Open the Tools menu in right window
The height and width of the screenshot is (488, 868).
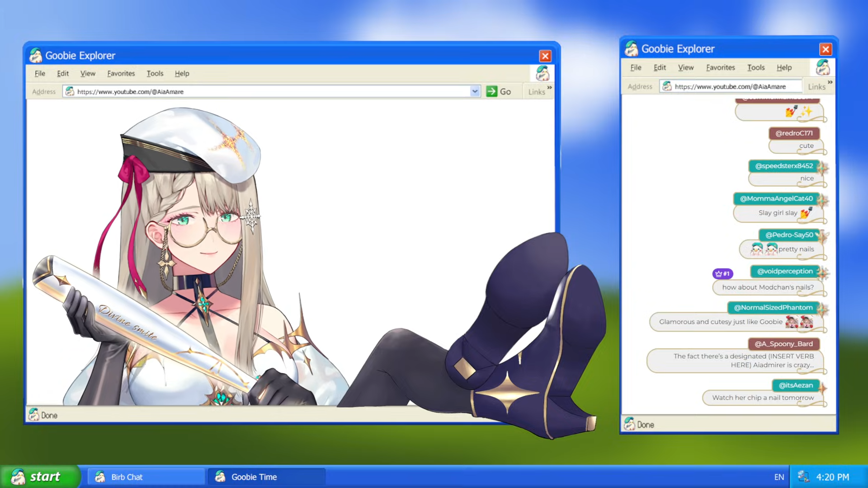click(755, 67)
